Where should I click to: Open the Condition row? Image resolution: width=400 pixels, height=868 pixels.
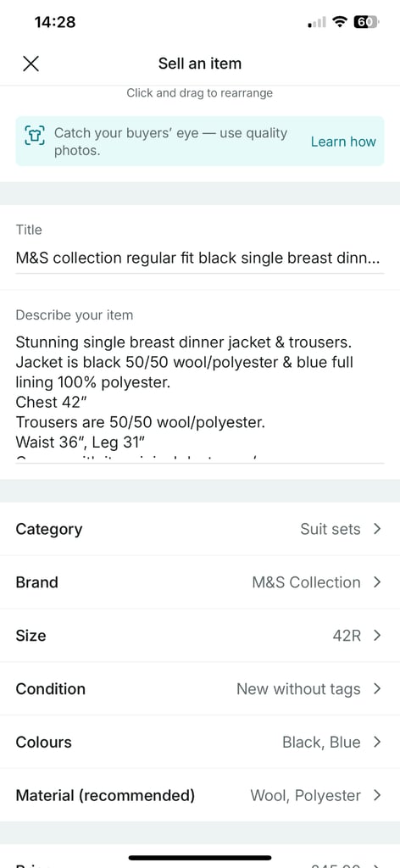(200, 689)
